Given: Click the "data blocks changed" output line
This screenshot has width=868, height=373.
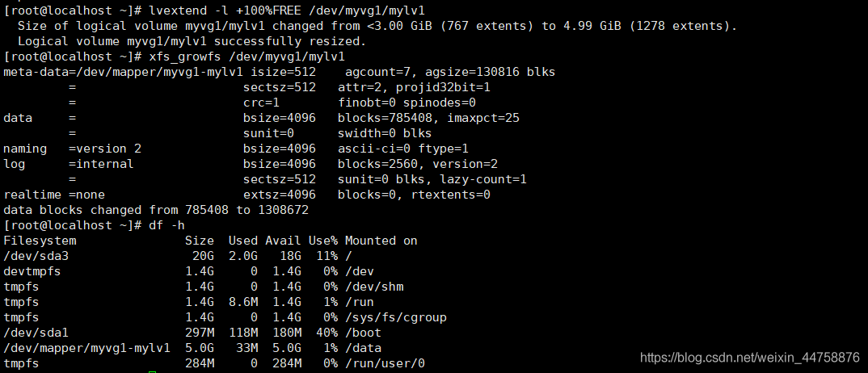Looking at the screenshot, I should coord(156,210).
